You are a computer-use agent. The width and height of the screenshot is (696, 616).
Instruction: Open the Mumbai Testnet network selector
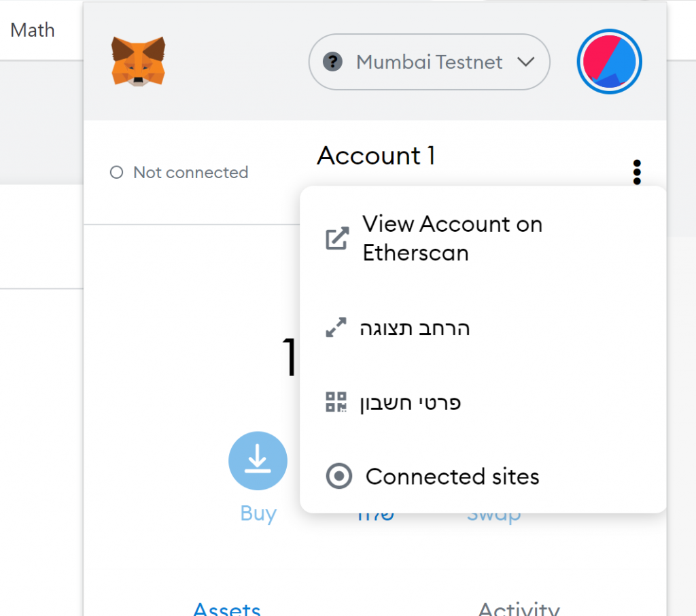(429, 63)
